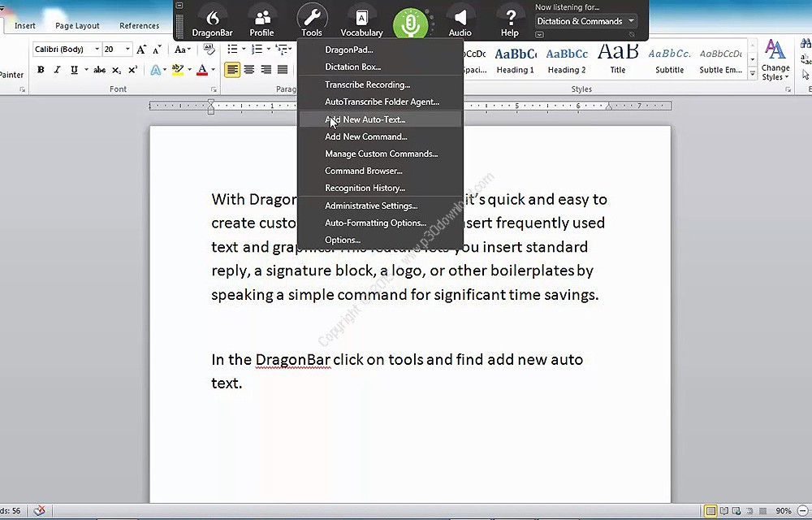The image size is (812, 520).
Task: Click the Tools wrench icon
Action: point(312,20)
